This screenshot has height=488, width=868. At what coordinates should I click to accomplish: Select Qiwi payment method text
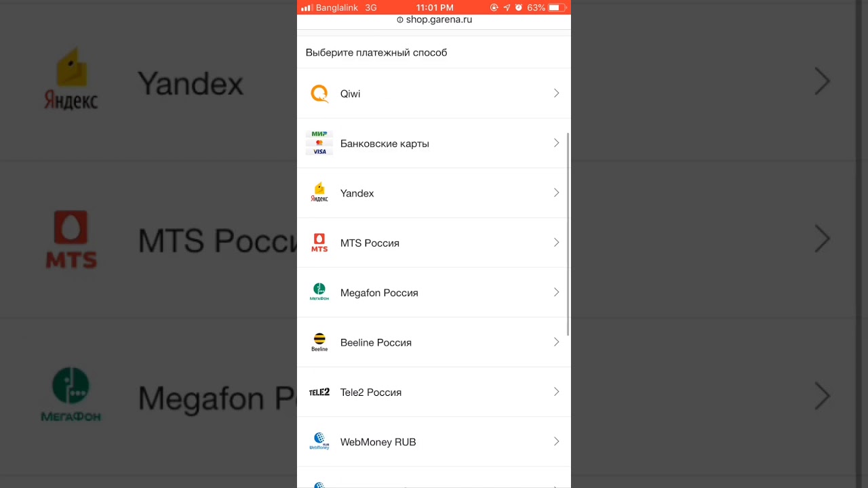coord(350,94)
